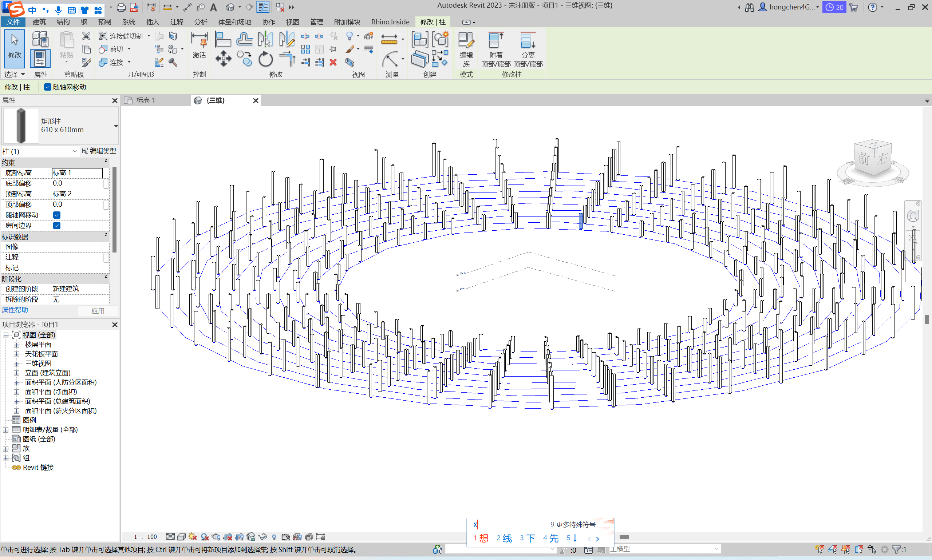
Task: Click the properties panel vertical scrollbar
Action: coord(114,210)
